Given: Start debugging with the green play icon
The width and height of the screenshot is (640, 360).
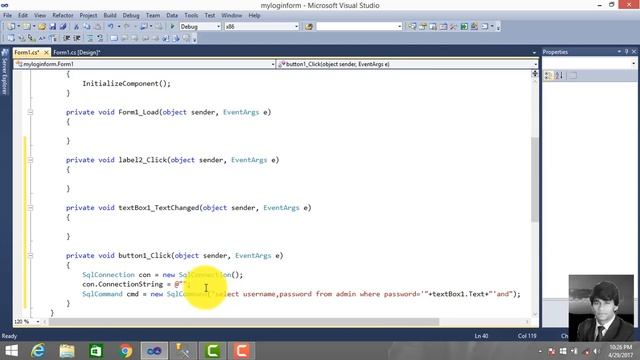Looking at the screenshot, I should pos(172,27).
